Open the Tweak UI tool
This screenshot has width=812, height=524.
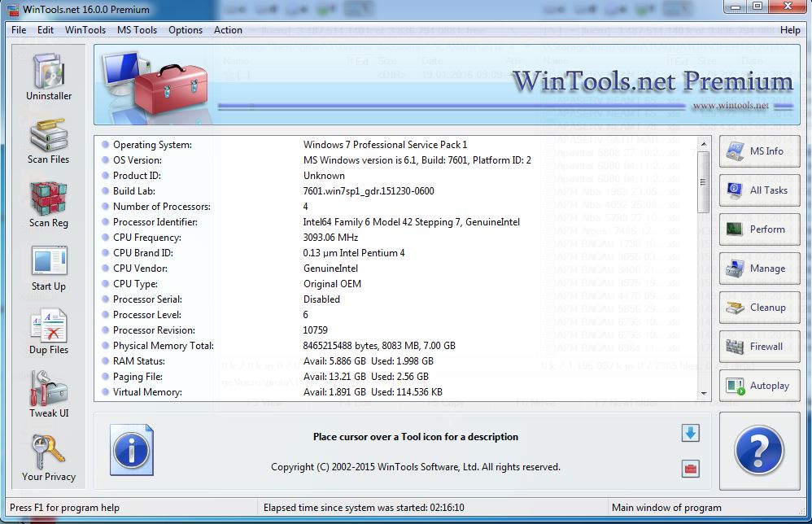[49, 395]
